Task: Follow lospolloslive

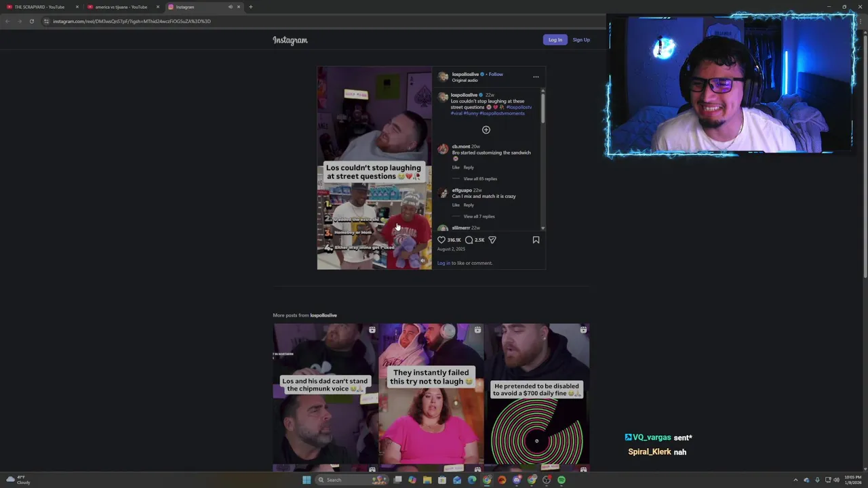Action: point(496,74)
